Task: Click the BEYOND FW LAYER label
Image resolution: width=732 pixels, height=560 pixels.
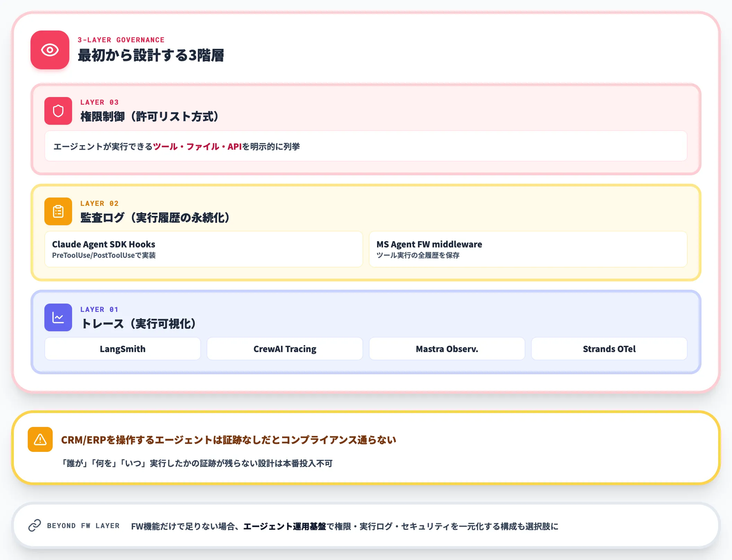Action: coord(83,526)
